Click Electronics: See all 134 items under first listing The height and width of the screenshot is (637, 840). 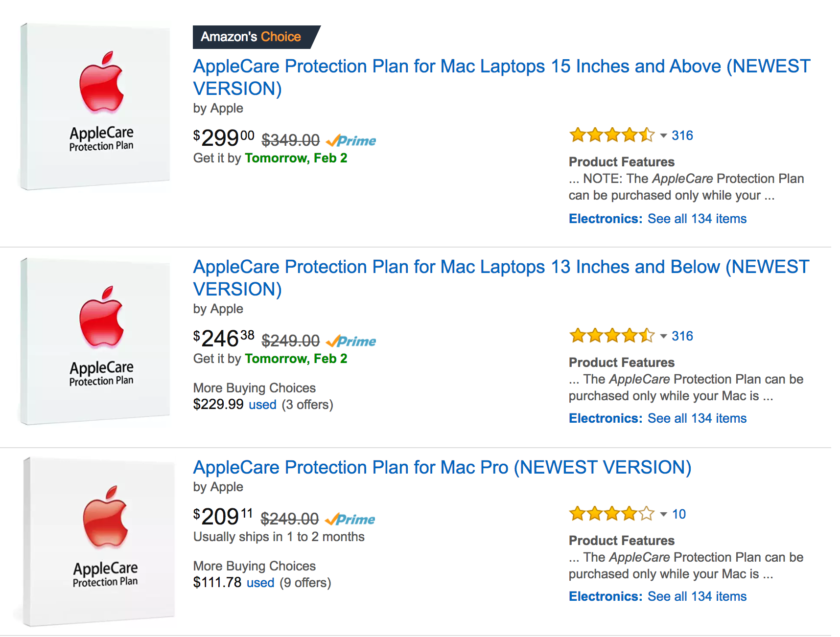(657, 219)
